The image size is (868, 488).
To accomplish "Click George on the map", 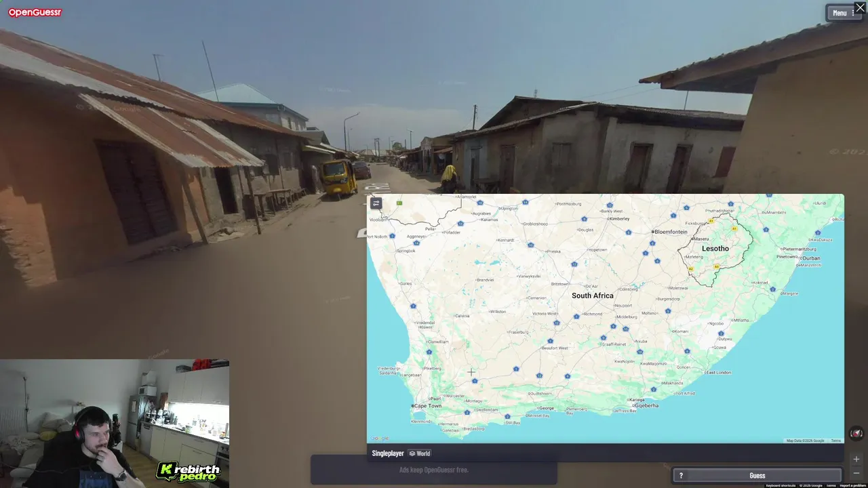I will pyautogui.click(x=547, y=408).
